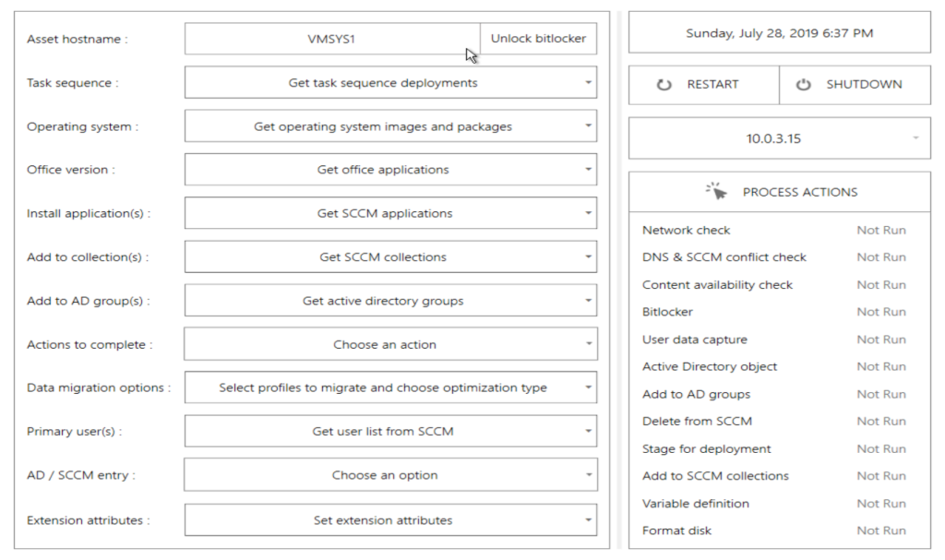
Task: Open the Get office applications dropdown
Action: (390, 170)
